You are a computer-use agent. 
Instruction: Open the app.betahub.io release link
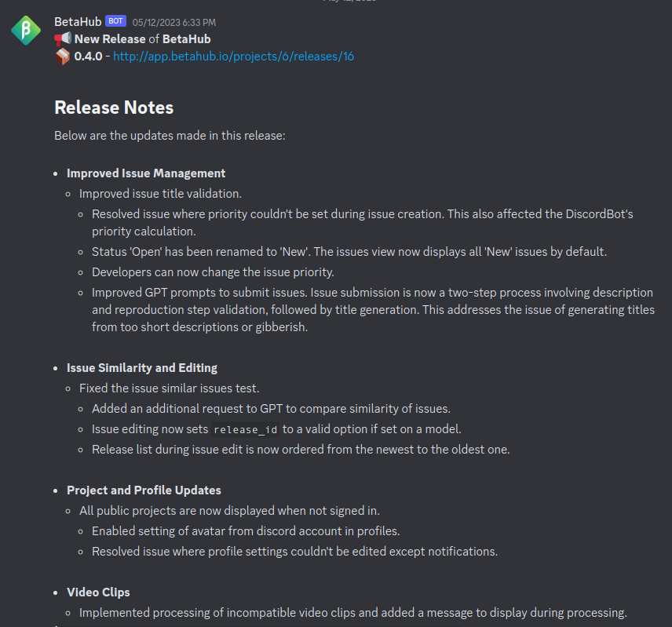pos(233,57)
